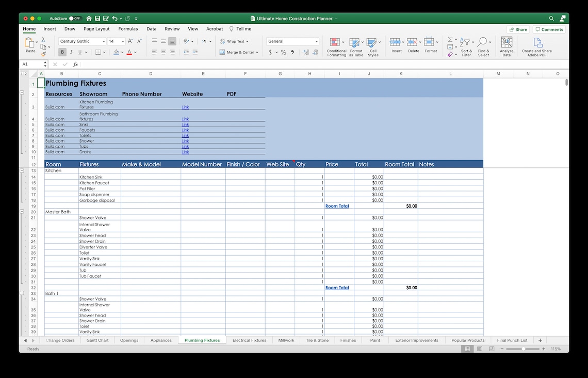The height and width of the screenshot is (378, 588).
Task: Open the Page Layout ribbon tab
Action: click(96, 29)
